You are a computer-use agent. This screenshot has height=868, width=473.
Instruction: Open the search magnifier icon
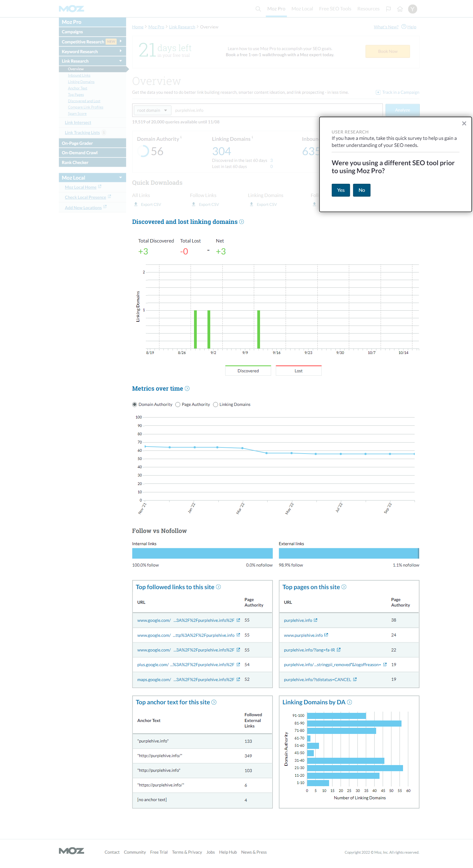pos(258,9)
